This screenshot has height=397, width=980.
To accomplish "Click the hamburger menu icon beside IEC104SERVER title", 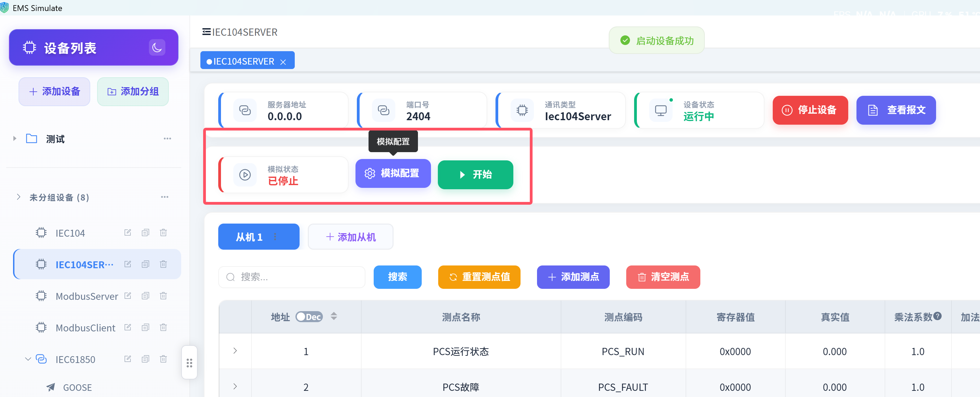I will (206, 32).
